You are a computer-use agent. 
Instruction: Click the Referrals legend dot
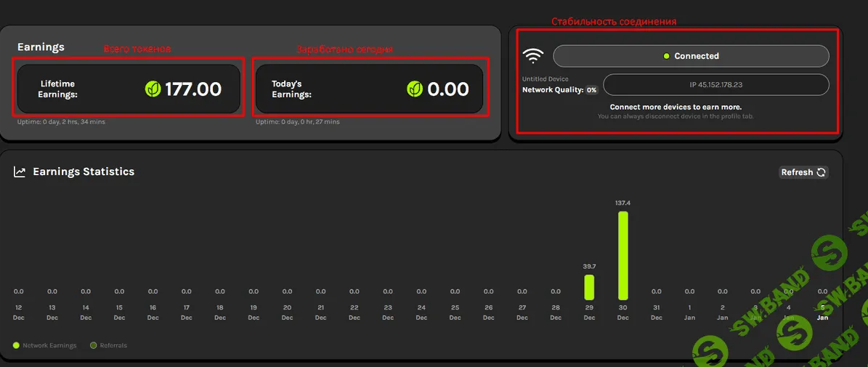click(x=93, y=345)
